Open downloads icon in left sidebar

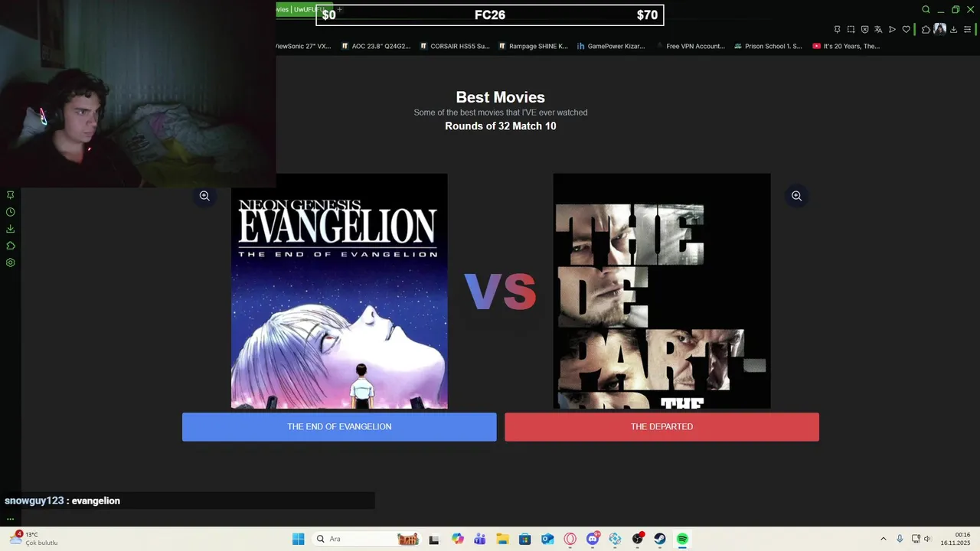(x=11, y=229)
